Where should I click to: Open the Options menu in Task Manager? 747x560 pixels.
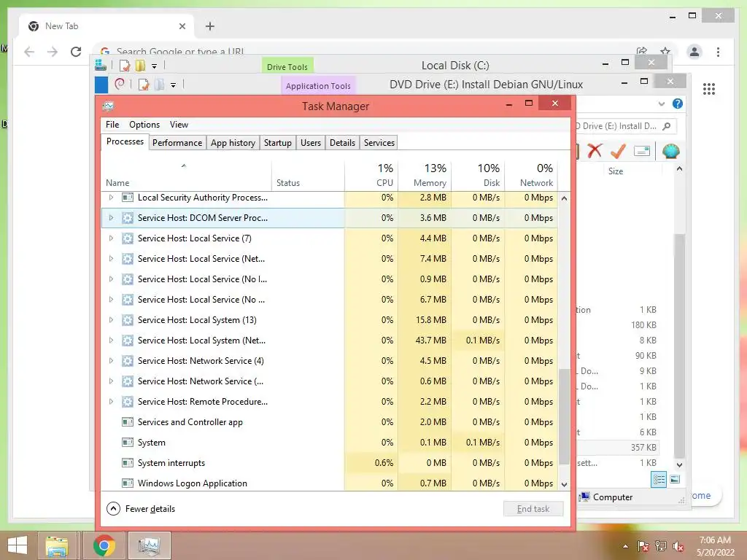[144, 125]
